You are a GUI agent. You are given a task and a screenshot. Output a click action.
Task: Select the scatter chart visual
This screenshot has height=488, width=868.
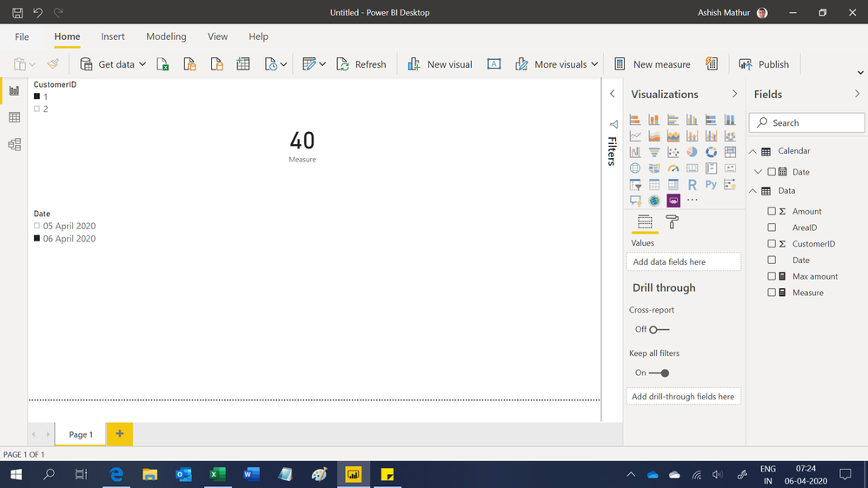[673, 152]
